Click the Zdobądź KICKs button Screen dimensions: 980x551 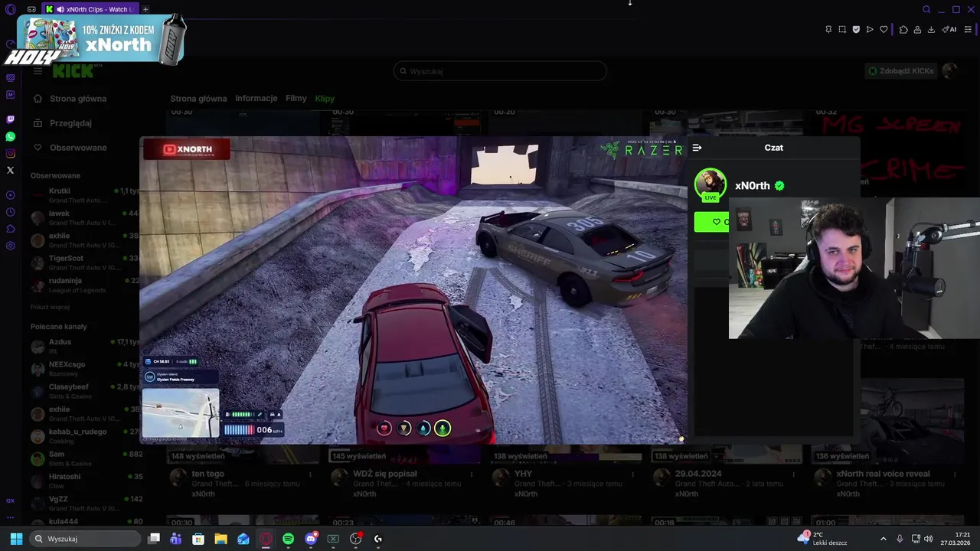[x=900, y=71]
